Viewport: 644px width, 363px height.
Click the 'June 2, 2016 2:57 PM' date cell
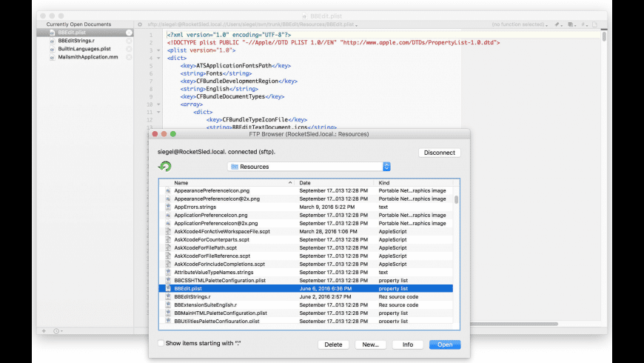pyautogui.click(x=325, y=297)
